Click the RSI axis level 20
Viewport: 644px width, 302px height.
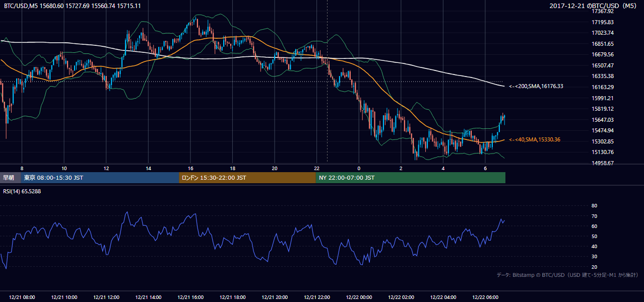pyautogui.click(x=594, y=267)
